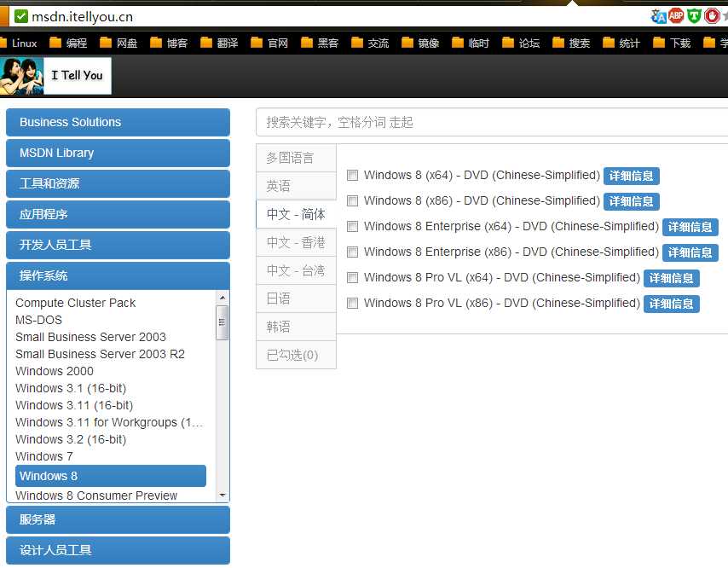
Task: Select MS-DOS in the OS list
Action: pos(38,320)
